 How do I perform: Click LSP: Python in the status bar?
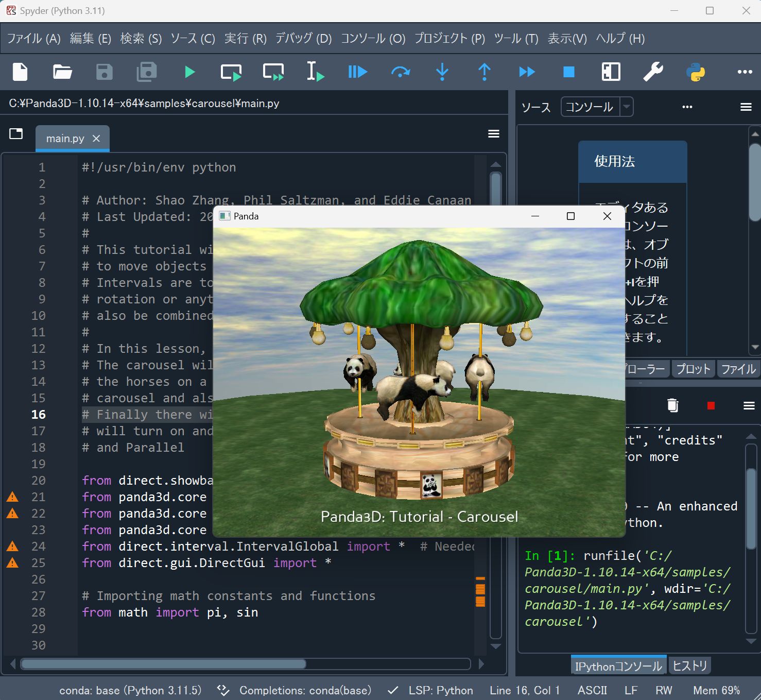coord(440,690)
